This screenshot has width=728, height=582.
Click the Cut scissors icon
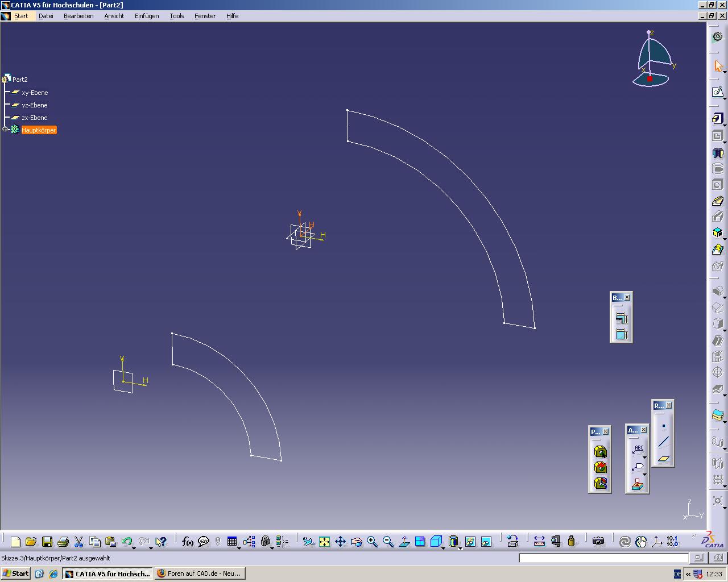(x=79, y=542)
